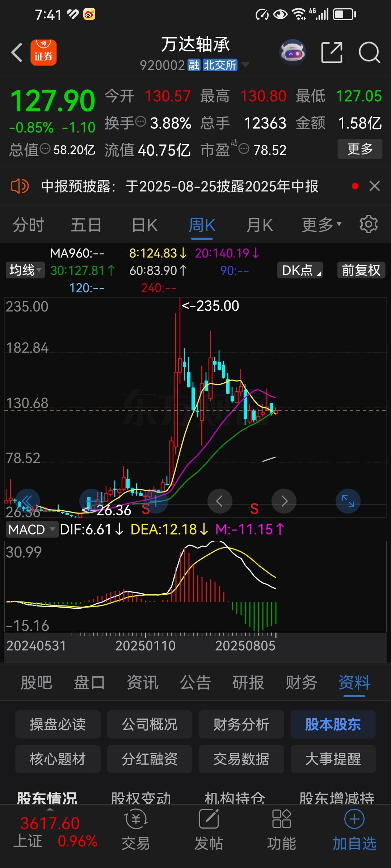Select the 股东情况 sub-tab
The image size is (391, 868).
coord(47,798)
